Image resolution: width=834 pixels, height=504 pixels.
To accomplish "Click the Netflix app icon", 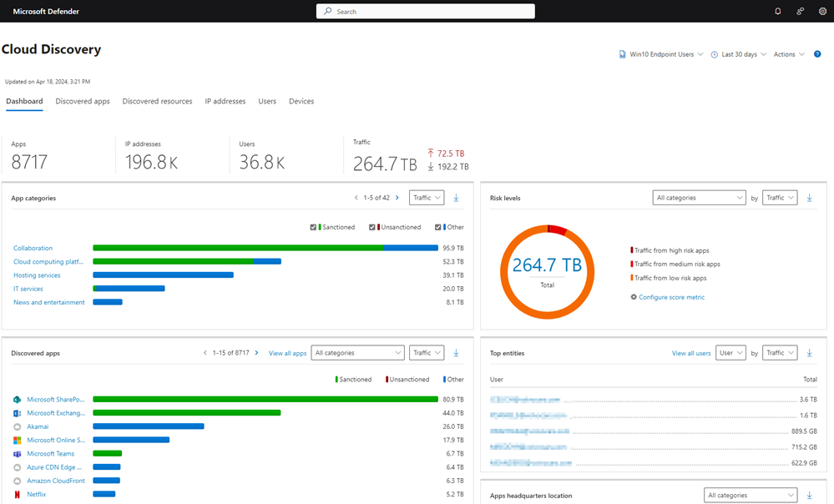I will (x=17, y=494).
